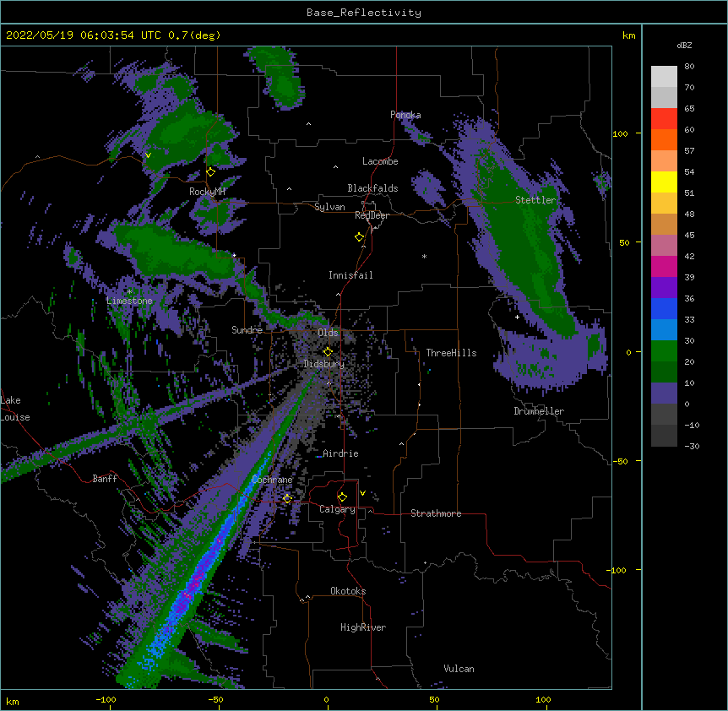Screen dimensions: 728x711
Task: Click the Strathmore city label
Action: click(x=436, y=513)
